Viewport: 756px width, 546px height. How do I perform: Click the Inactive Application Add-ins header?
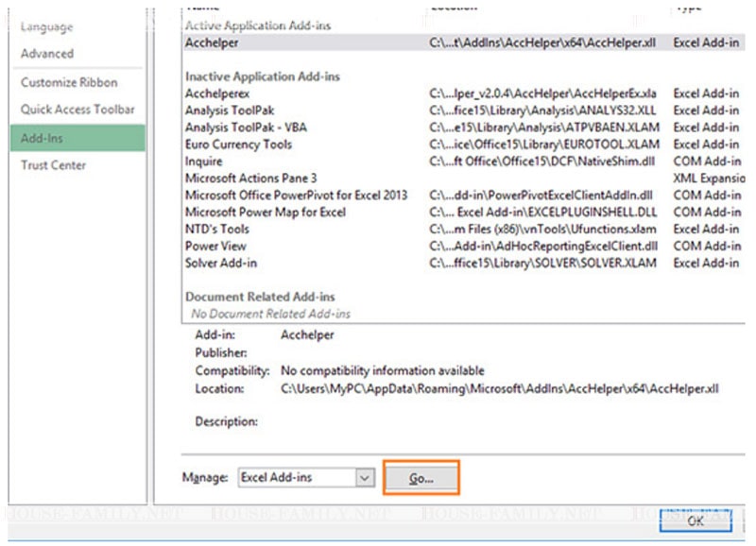pos(263,77)
